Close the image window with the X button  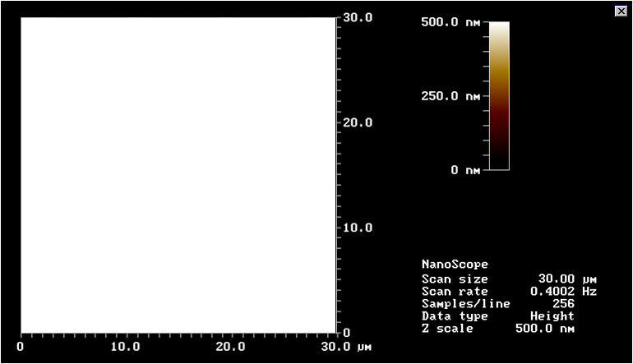point(621,11)
